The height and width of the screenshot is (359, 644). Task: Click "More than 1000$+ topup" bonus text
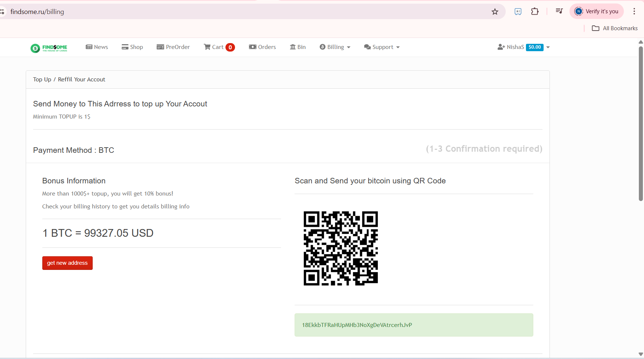[x=107, y=194]
